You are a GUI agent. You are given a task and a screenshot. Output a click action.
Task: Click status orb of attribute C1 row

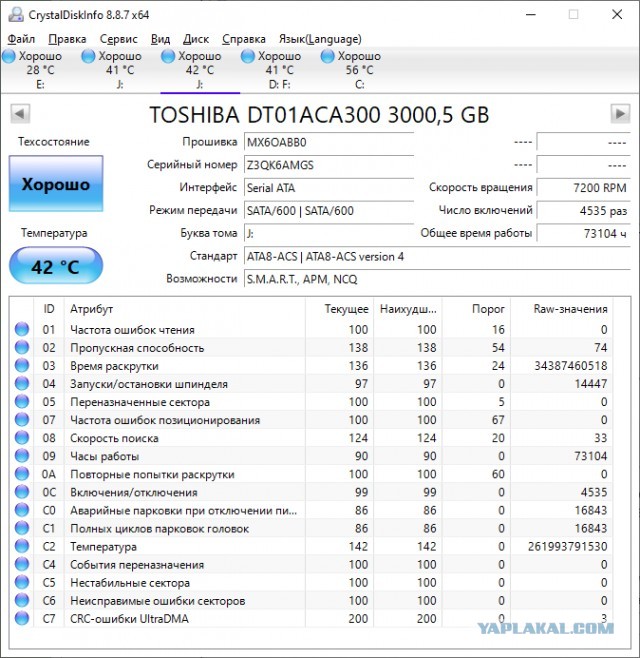pyautogui.click(x=22, y=528)
